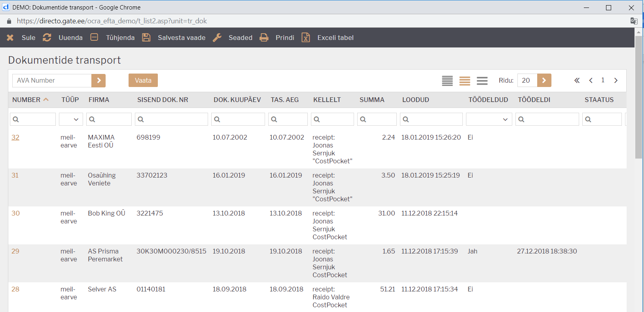Click the 27.12.2018 18:38:30 processed time
The height and width of the screenshot is (312, 644).
pos(547,251)
